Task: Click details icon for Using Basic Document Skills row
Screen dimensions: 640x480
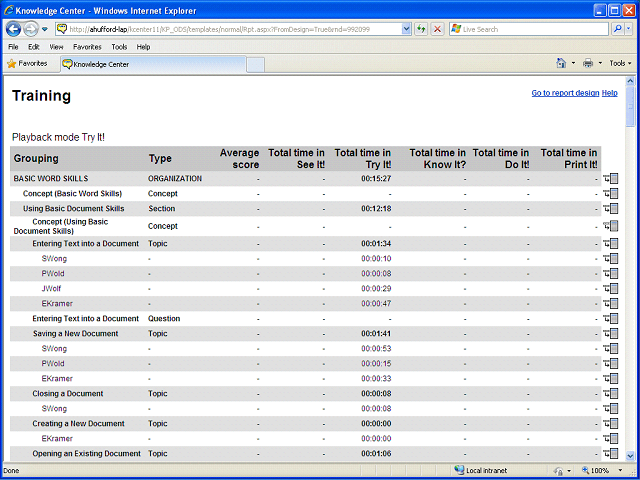Action: pyautogui.click(x=611, y=209)
